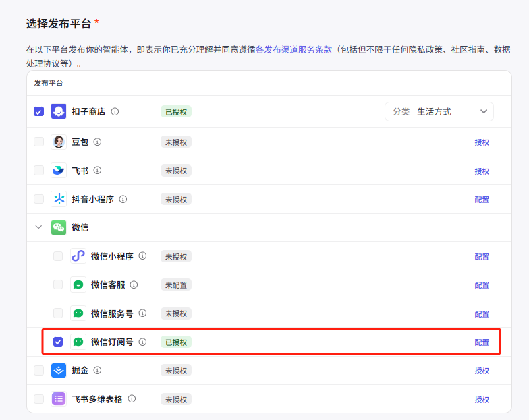Click the 微信小程序 icon
The image size is (529, 420).
[x=78, y=256]
